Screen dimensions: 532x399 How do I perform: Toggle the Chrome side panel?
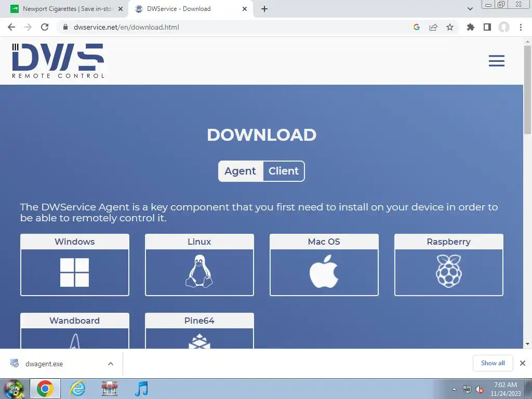(x=487, y=27)
